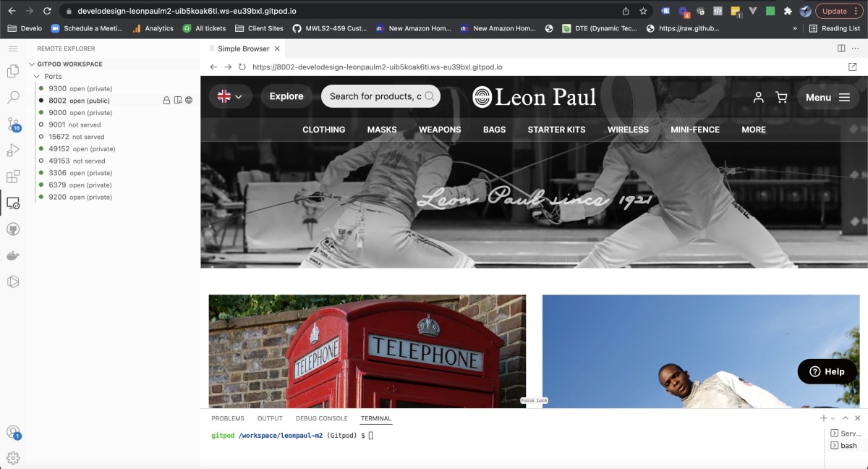Select WEAPONS in the site navigation
Viewport: 868px width, 469px height.
click(440, 130)
